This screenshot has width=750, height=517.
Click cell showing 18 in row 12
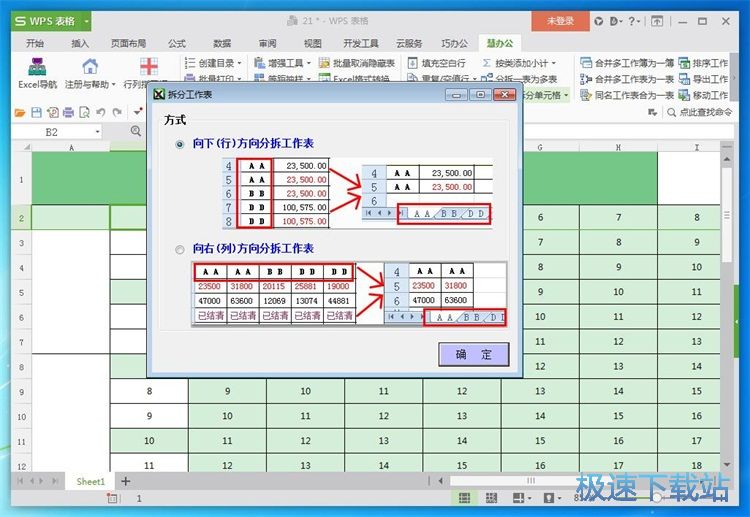pos(696,465)
